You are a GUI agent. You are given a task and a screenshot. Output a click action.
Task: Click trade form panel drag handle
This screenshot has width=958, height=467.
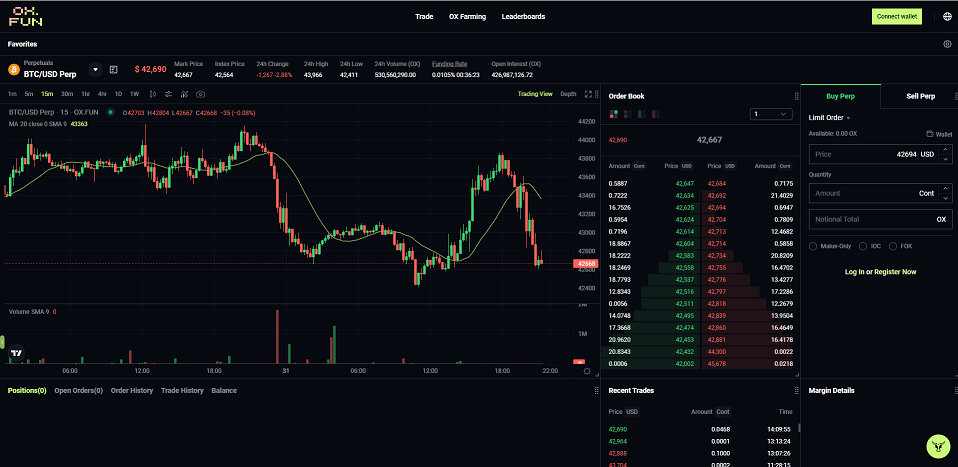coord(956,96)
